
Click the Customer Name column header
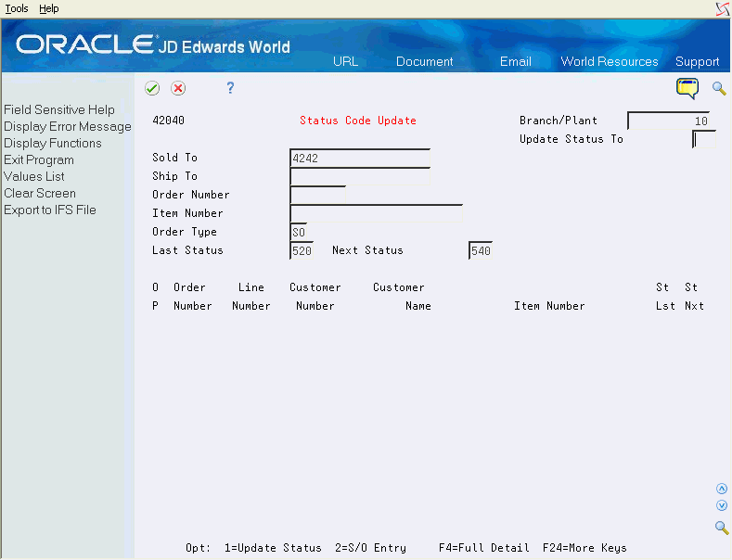click(402, 297)
